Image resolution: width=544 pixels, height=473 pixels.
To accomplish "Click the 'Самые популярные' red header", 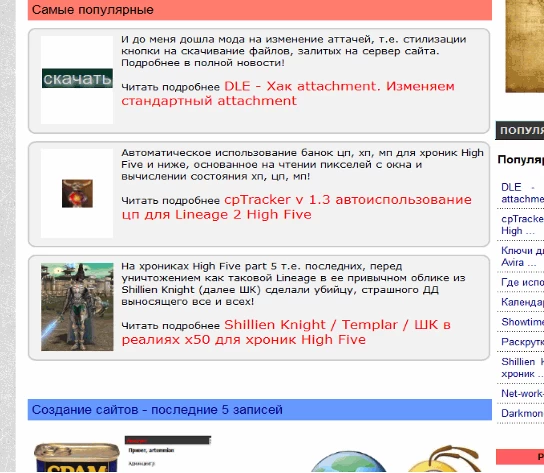I will (260, 10).
